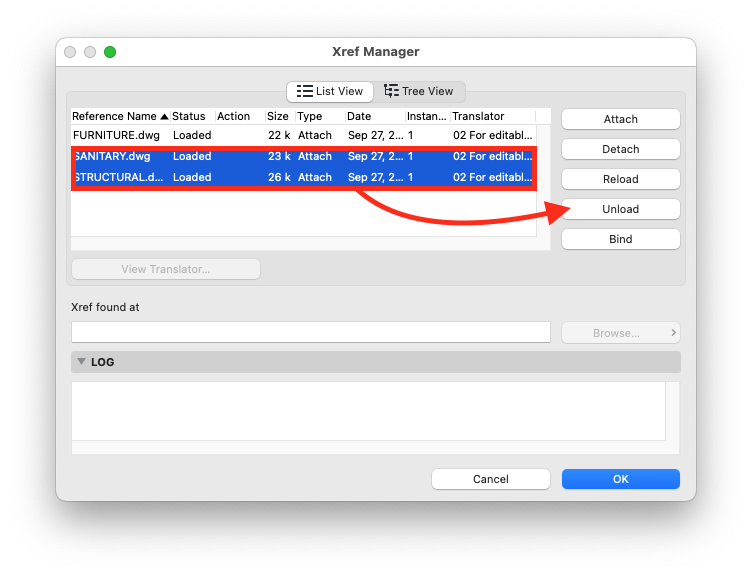This screenshot has height=575, width=752.
Task: Click the LOG section header label
Action: pyautogui.click(x=103, y=362)
